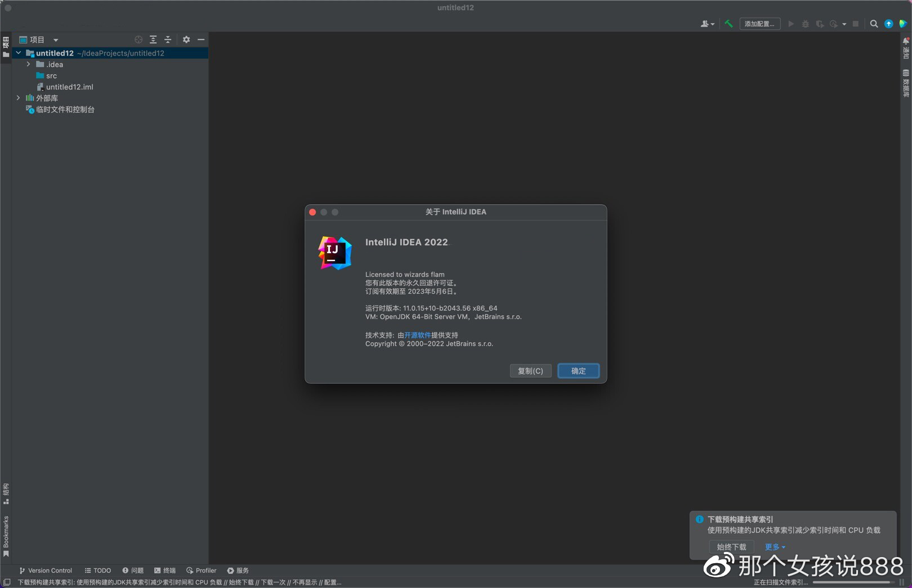Open the Code With Me user icon
The height and width of the screenshot is (588, 912).
click(707, 24)
